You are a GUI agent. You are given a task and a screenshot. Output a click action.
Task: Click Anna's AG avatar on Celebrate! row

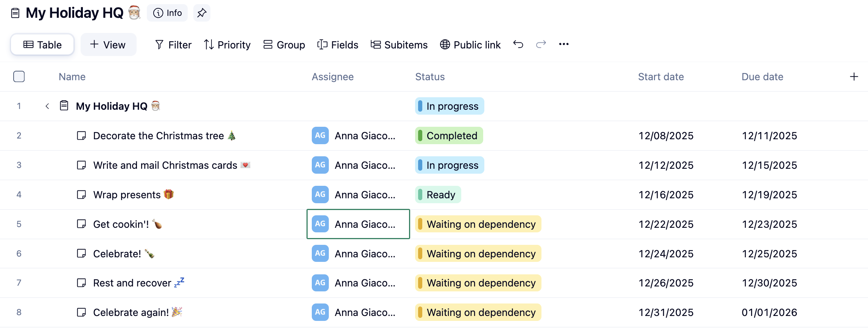point(320,254)
